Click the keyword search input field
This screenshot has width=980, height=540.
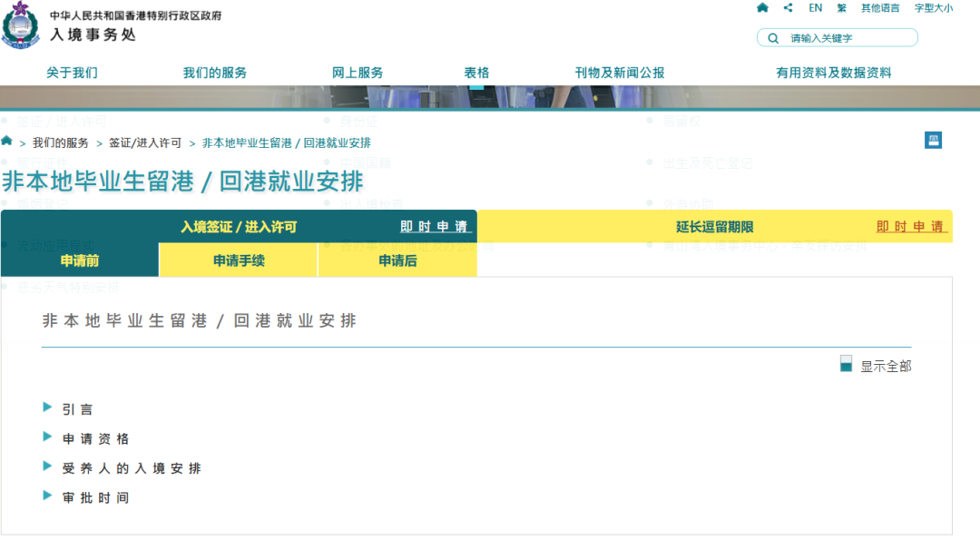tap(848, 38)
